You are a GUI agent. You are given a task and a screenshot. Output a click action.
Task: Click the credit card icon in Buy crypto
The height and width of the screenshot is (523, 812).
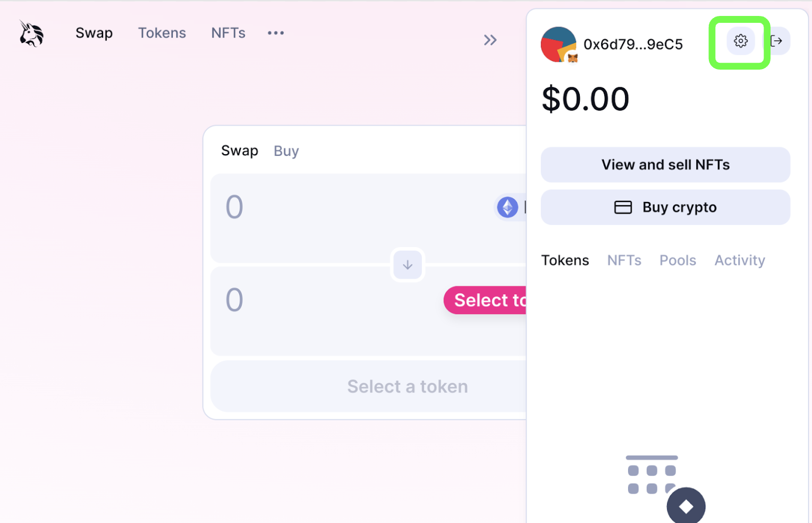point(623,207)
